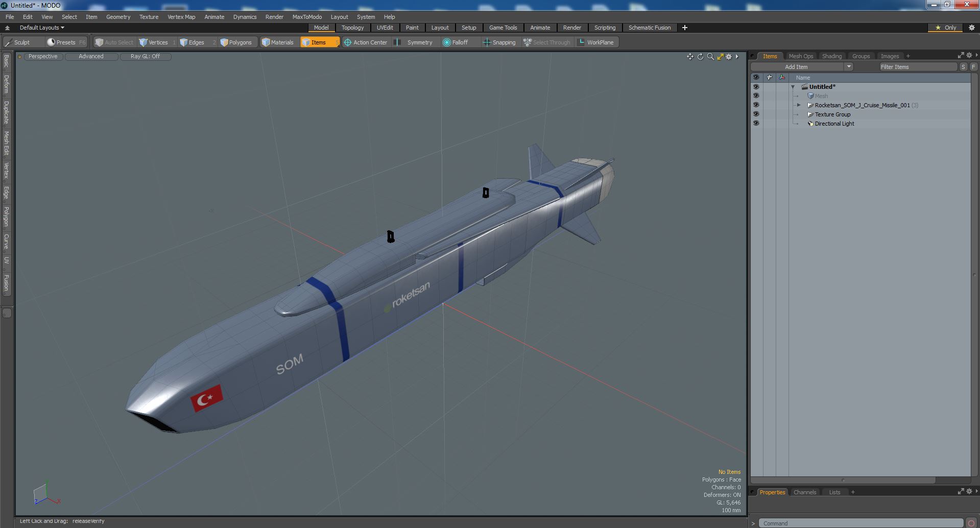Switch to the Schematic Fusion tab

click(650, 28)
